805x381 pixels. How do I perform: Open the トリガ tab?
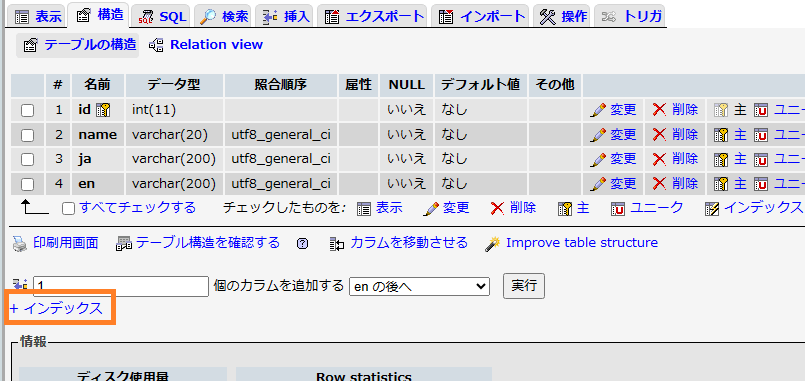click(629, 16)
